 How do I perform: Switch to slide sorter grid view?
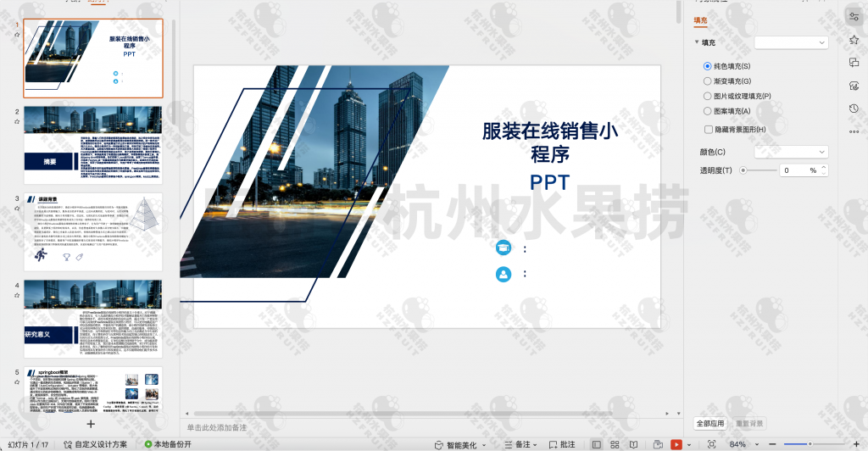(615, 444)
